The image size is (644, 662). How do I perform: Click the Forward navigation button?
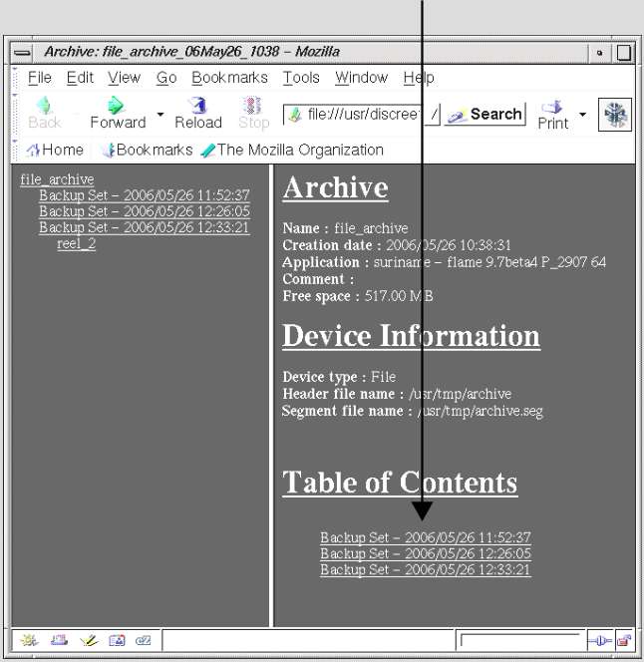tap(118, 112)
